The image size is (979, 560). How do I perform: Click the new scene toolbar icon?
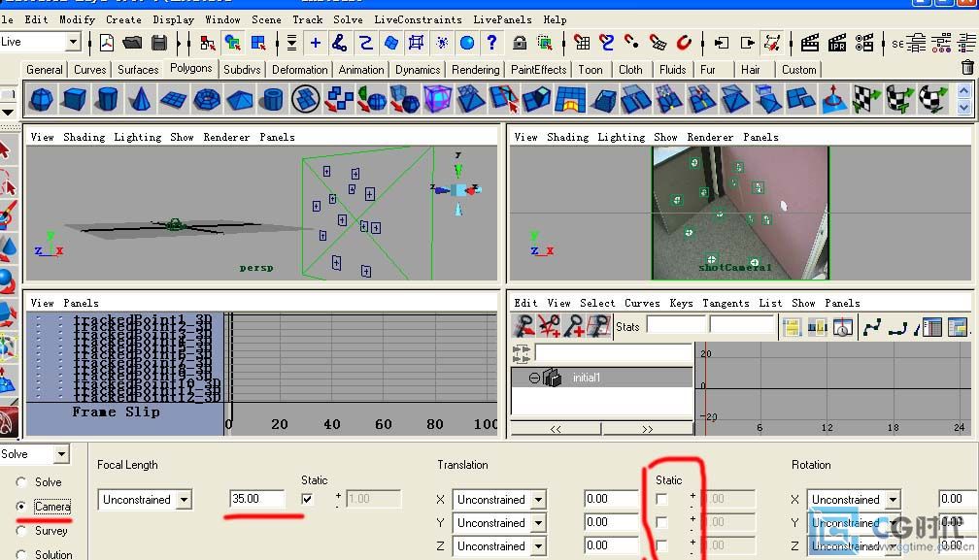107,43
